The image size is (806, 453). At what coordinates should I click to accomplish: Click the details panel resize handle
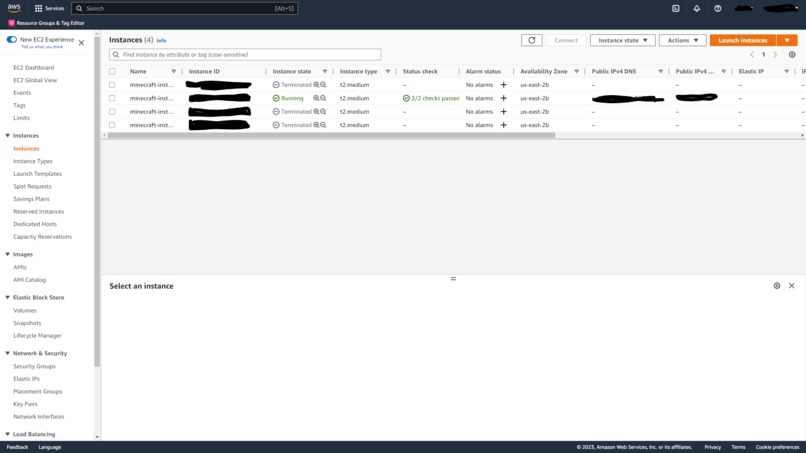pos(453,279)
